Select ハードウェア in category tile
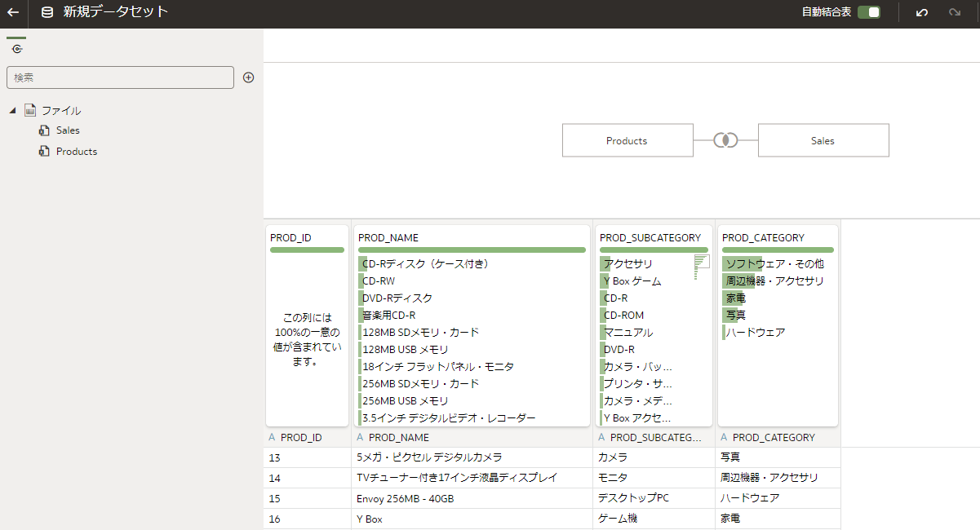This screenshot has height=530, width=980. pos(756,333)
